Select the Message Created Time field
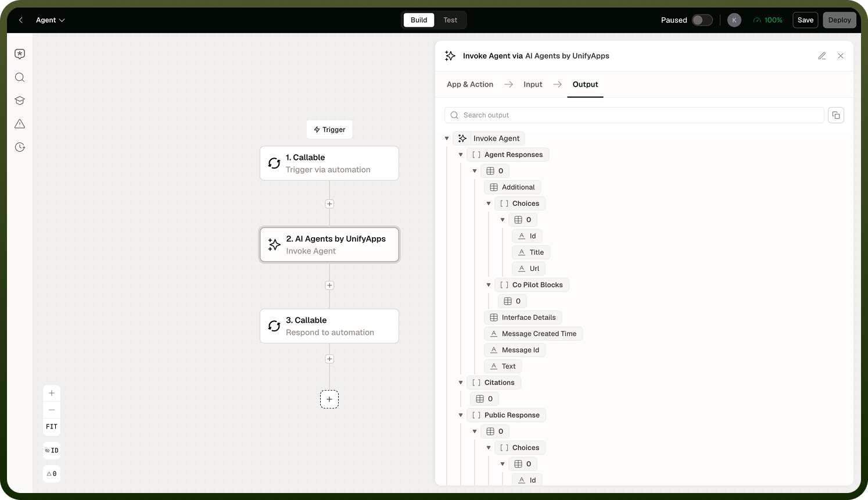The height and width of the screenshot is (500, 868). click(x=533, y=334)
